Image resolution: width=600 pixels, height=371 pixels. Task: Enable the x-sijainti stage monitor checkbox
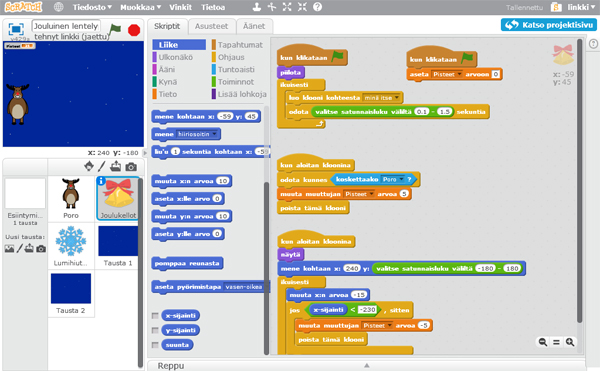pos(155,316)
